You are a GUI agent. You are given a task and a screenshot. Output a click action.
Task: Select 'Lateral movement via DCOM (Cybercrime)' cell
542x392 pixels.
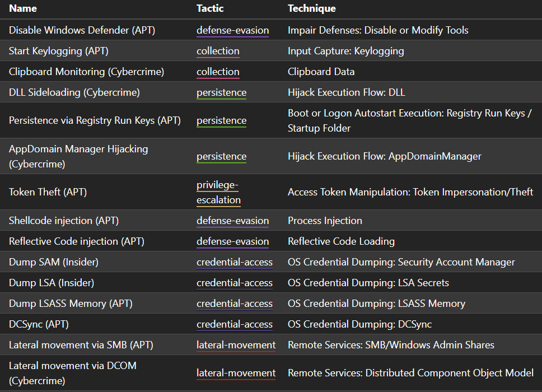73,373
